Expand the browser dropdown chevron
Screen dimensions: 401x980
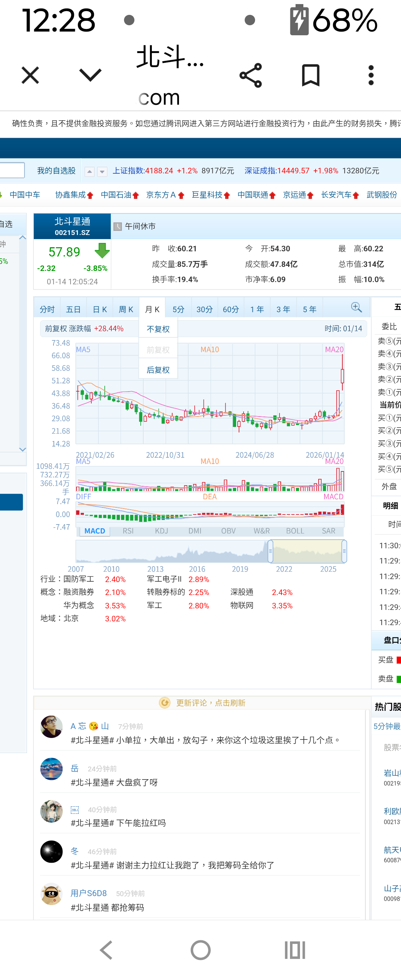point(90,75)
